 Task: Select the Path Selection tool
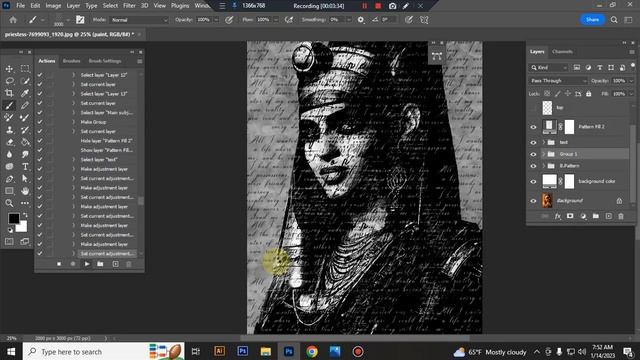coord(25,179)
